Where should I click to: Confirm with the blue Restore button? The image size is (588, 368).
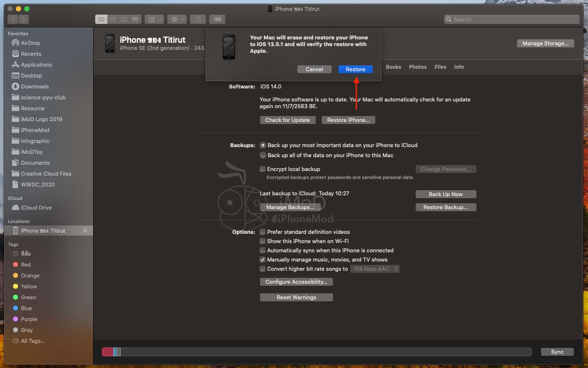click(x=355, y=70)
